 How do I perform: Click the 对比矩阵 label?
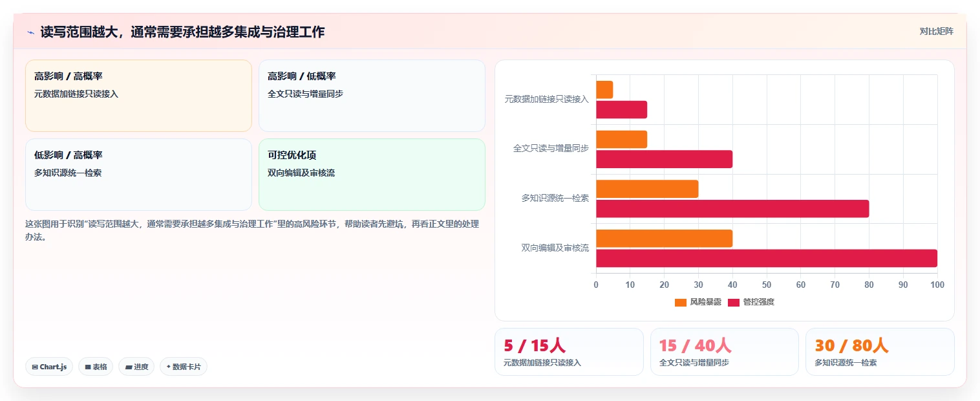pyautogui.click(x=936, y=31)
